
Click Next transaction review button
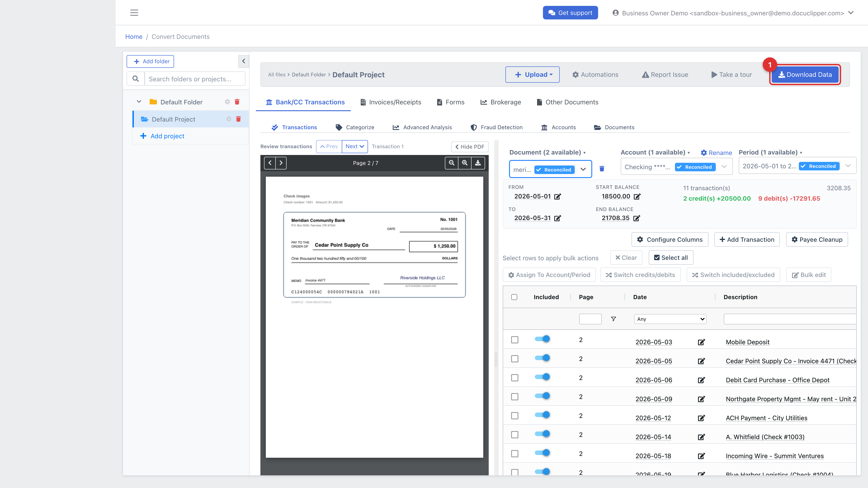point(355,146)
